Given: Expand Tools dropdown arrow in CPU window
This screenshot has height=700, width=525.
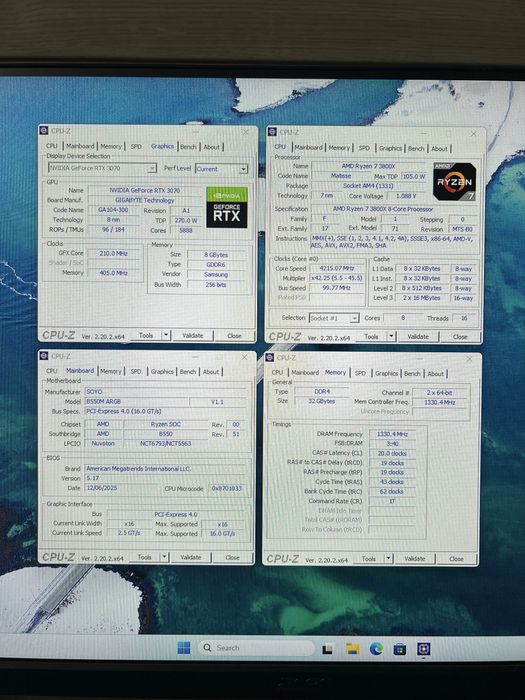Looking at the screenshot, I should click(x=391, y=336).
